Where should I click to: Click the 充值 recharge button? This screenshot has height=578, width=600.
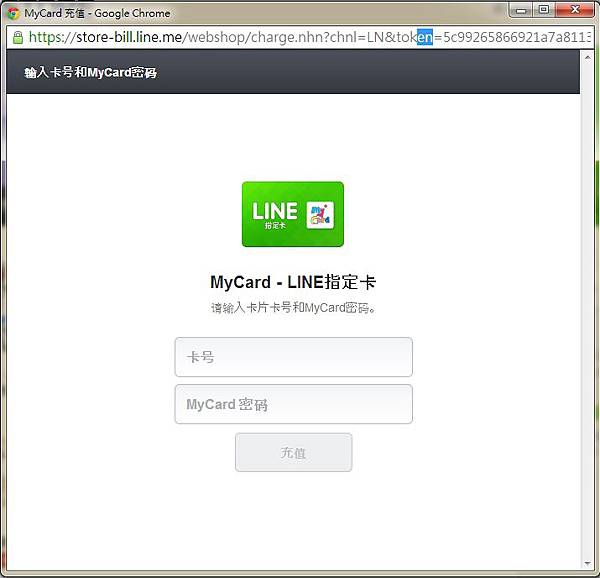(293, 453)
